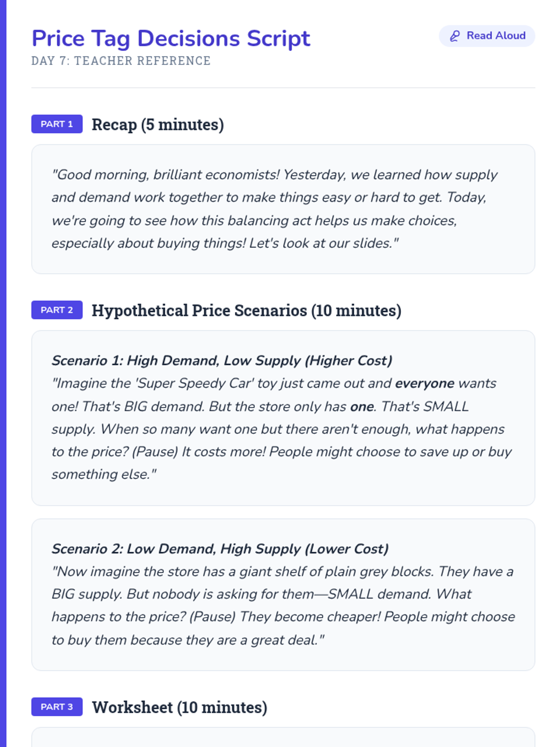Click the Read Aloud button

487,36
